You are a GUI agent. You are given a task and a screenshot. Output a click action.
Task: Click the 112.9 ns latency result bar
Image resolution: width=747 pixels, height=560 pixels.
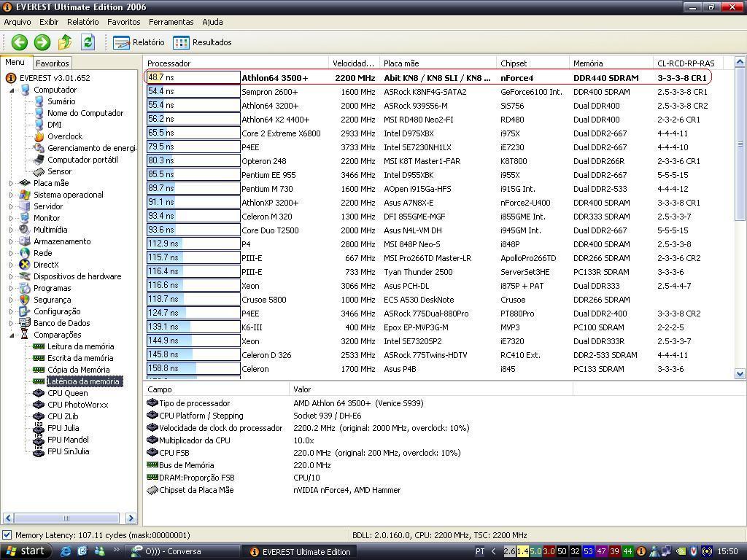pos(193,244)
